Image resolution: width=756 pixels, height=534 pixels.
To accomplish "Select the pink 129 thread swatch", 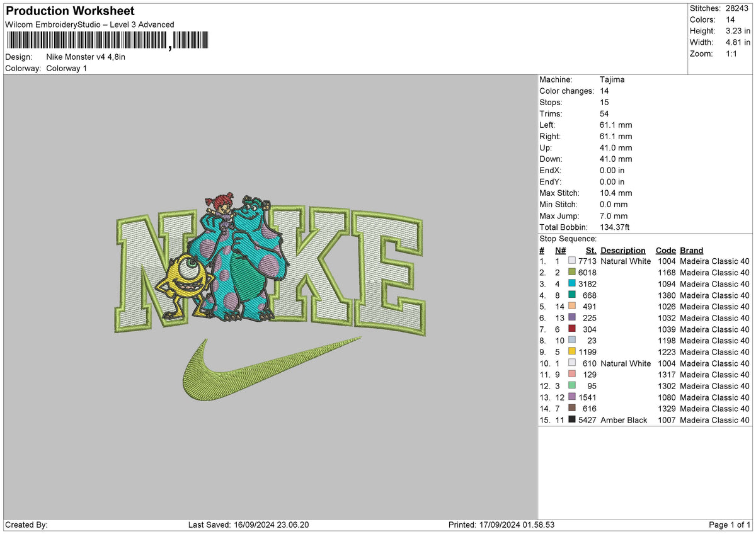I will (x=573, y=375).
